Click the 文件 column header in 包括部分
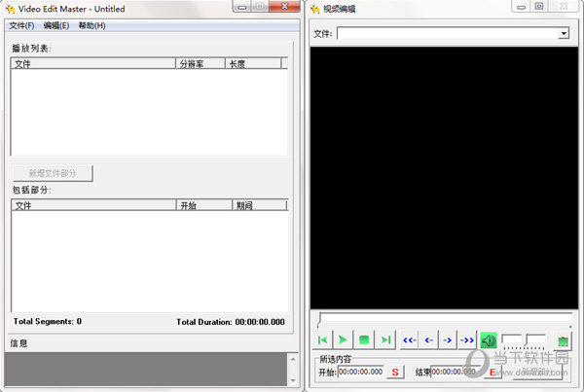Viewport: 584px width, 392px height. click(x=93, y=205)
